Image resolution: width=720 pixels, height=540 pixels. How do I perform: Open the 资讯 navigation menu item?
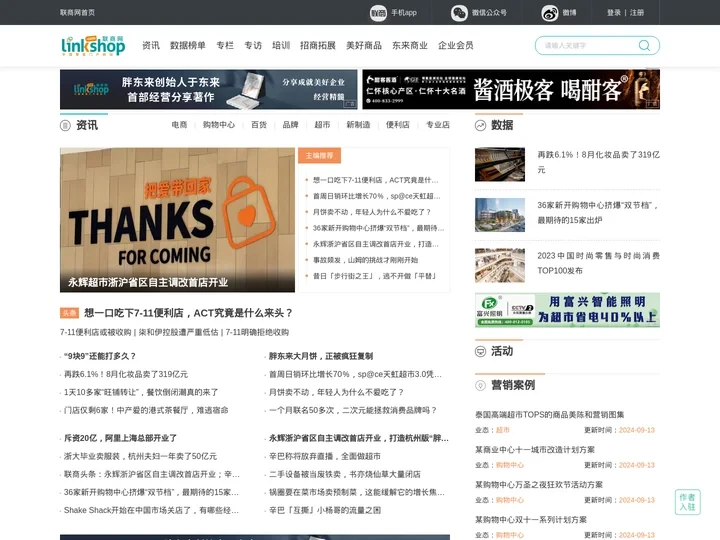(151, 45)
